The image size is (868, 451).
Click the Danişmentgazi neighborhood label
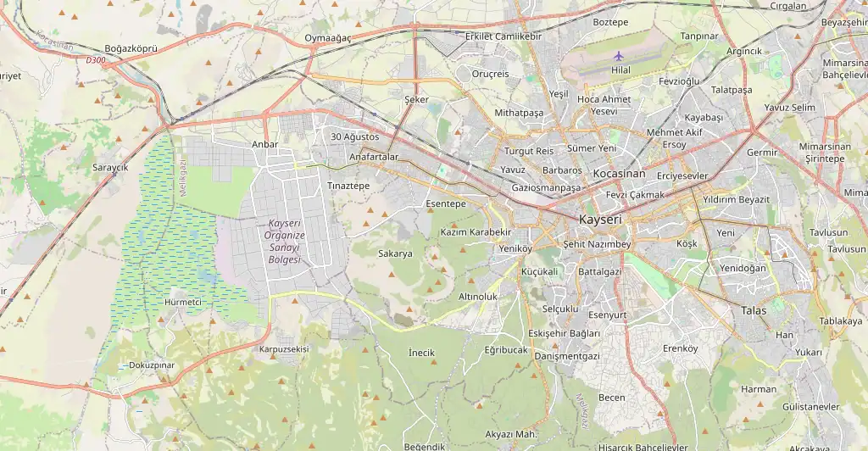tap(567, 356)
